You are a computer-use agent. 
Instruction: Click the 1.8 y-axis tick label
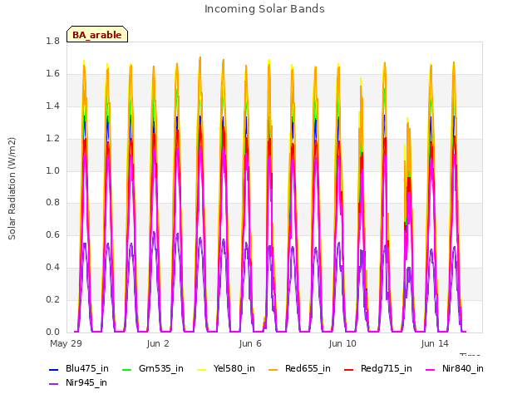tap(52, 42)
